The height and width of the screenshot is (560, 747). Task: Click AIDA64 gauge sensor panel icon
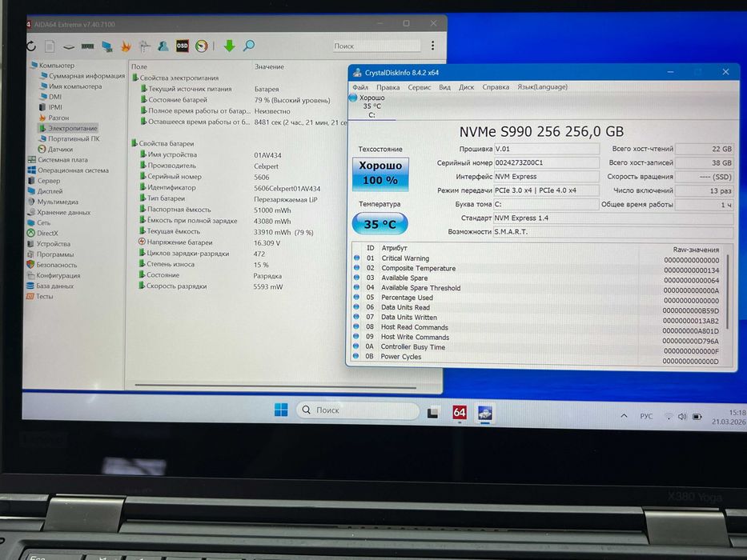click(202, 46)
